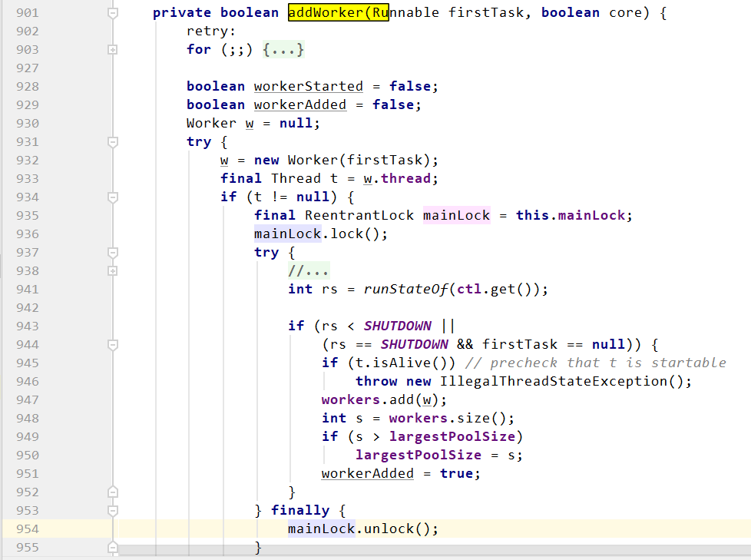Click the finally keyword on line 953

click(300, 511)
